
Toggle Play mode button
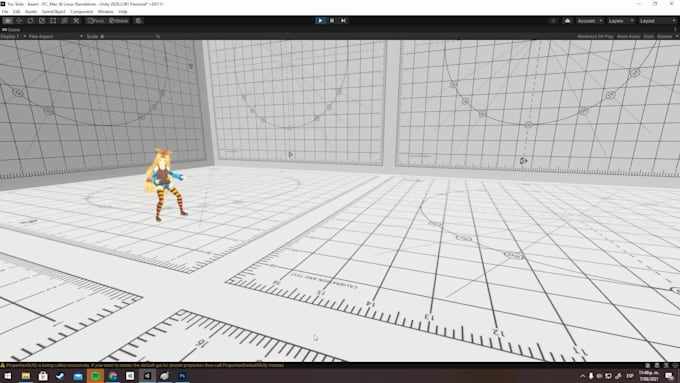[x=320, y=20]
